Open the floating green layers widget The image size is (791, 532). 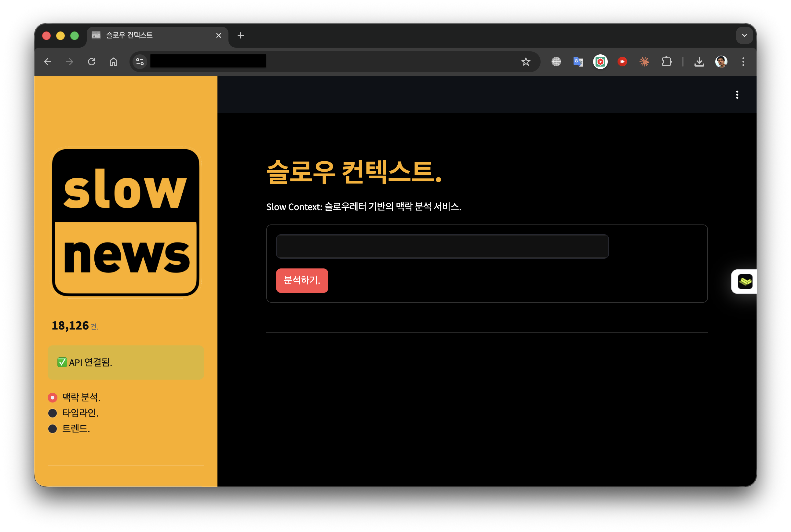[x=745, y=282]
